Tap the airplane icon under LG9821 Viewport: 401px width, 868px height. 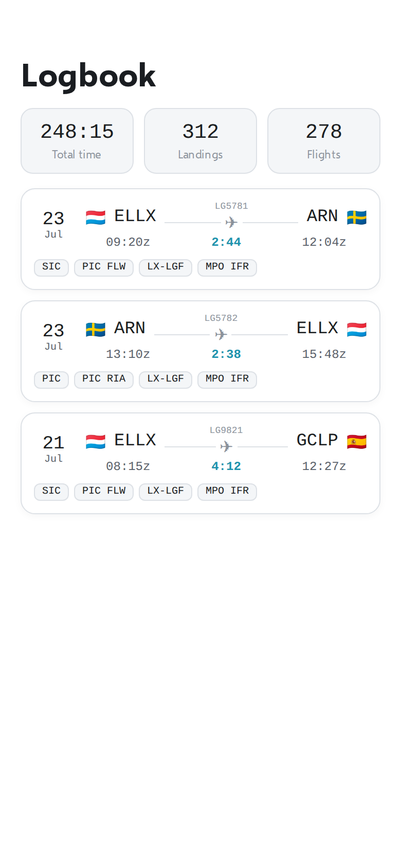(226, 447)
